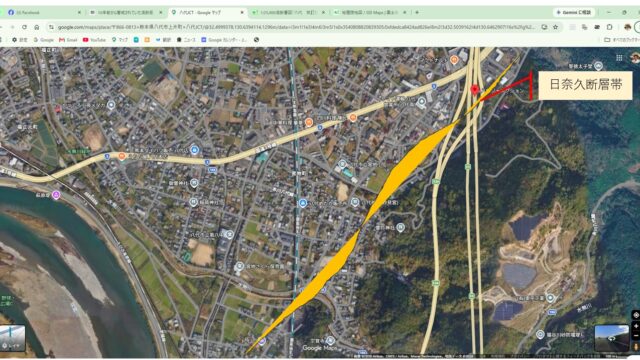Click the purple station marker near the river
The width and height of the screenshot is (640, 360).
click(x=56, y=195)
